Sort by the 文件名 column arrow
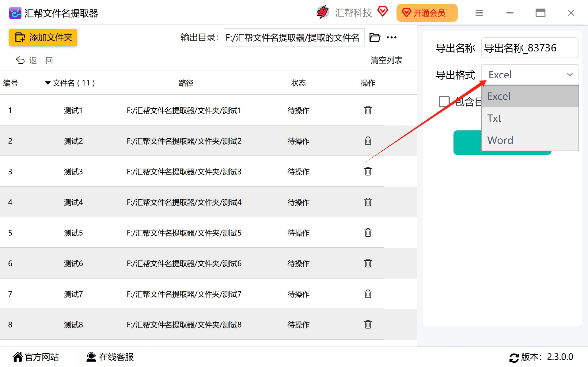The width and height of the screenshot is (588, 367). (48, 83)
